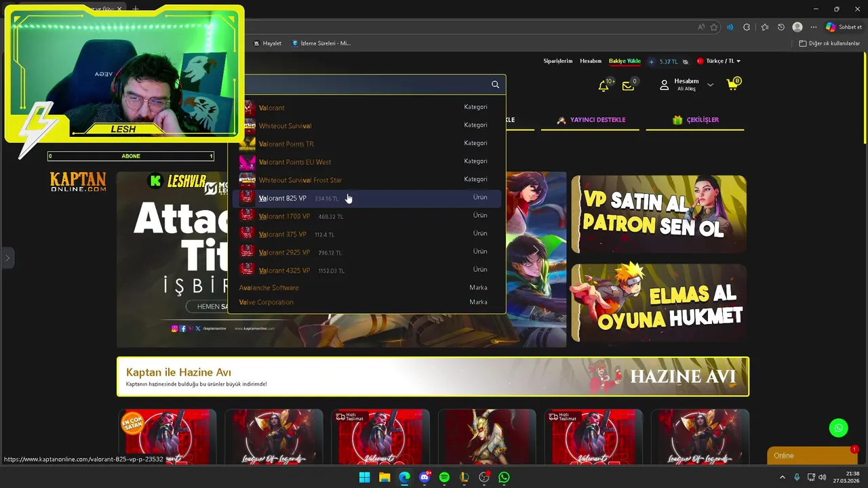Show hidden system tray icons
This screenshot has height=488, width=868.
tap(782, 477)
